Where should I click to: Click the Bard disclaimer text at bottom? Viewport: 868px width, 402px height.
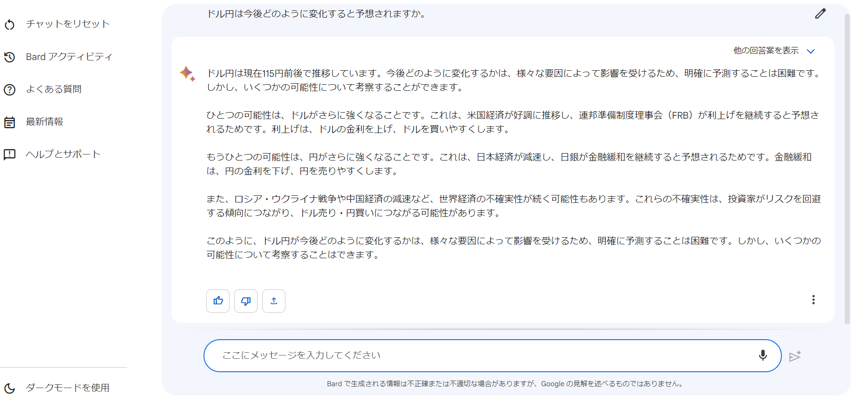(506, 384)
